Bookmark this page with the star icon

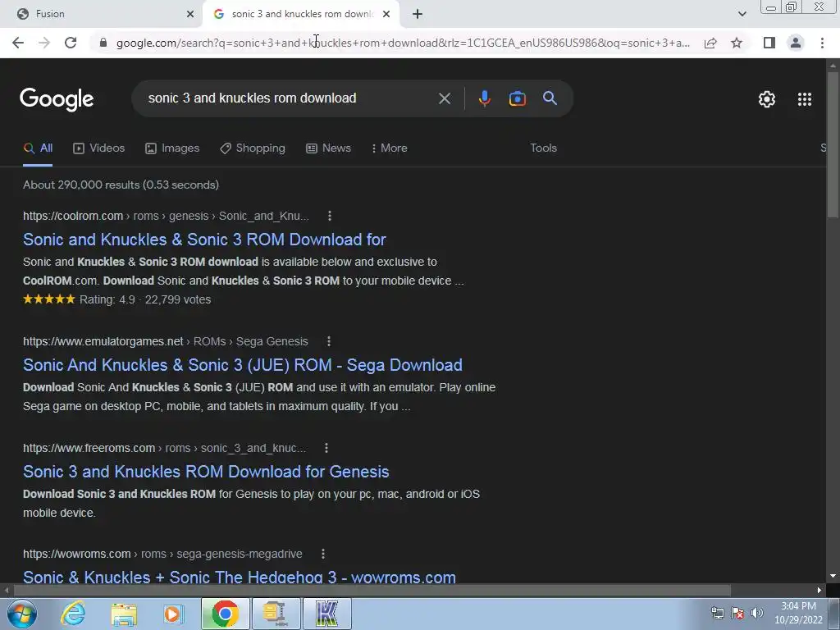point(737,43)
